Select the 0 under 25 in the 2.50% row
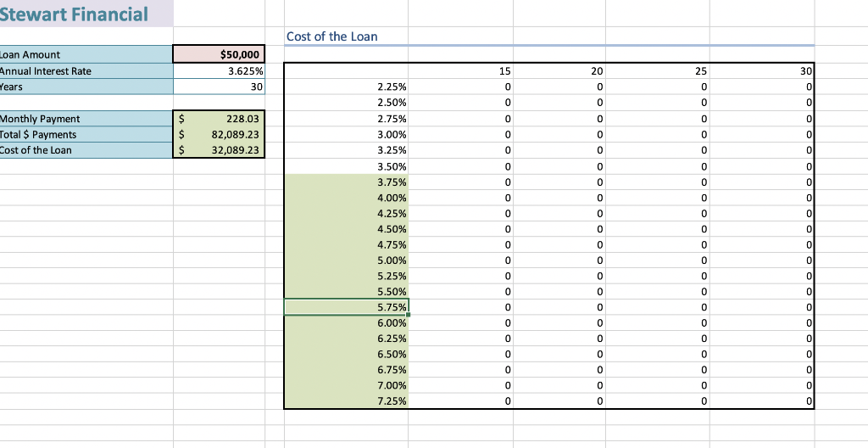The height and width of the screenshot is (448, 868). pyautogui.click(x=658, y=103)
